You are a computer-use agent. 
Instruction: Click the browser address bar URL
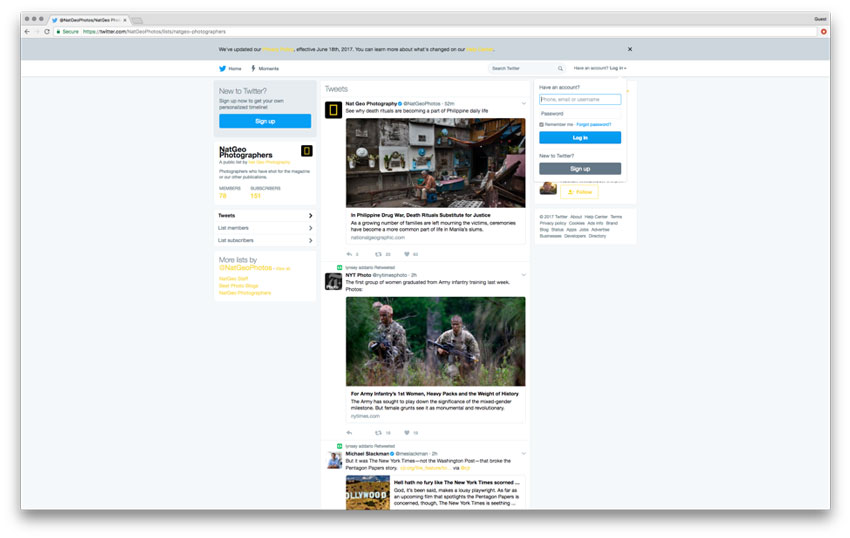pyautogui.click(x=154, y=31)
